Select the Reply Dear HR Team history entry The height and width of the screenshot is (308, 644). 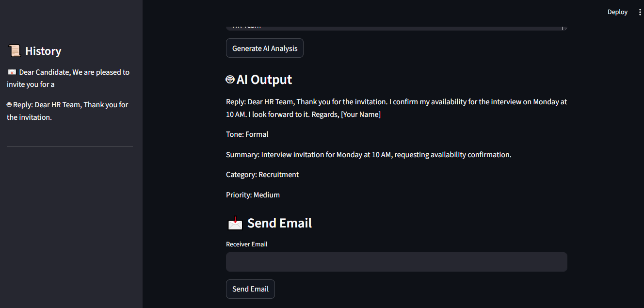[x=67, y=111]
